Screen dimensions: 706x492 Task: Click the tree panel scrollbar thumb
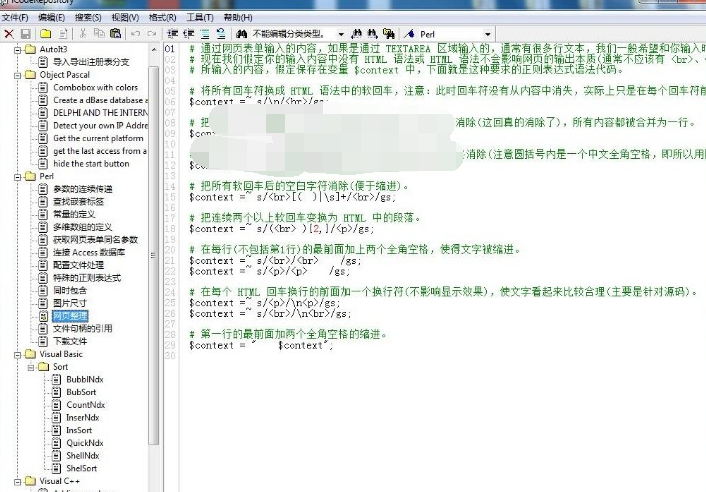coord(154,255)
